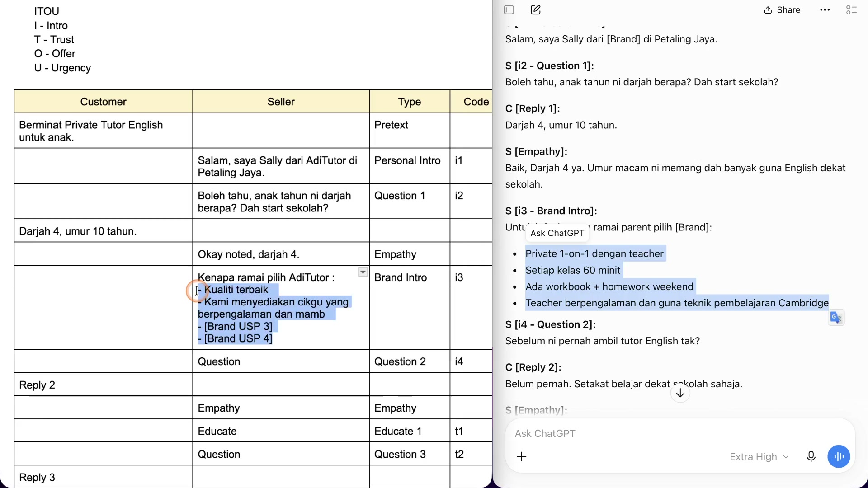Viewport: 868px width, 488px height.
Task: Click the plus attachment icon in the chat box
Action: [x=522, y=457]
